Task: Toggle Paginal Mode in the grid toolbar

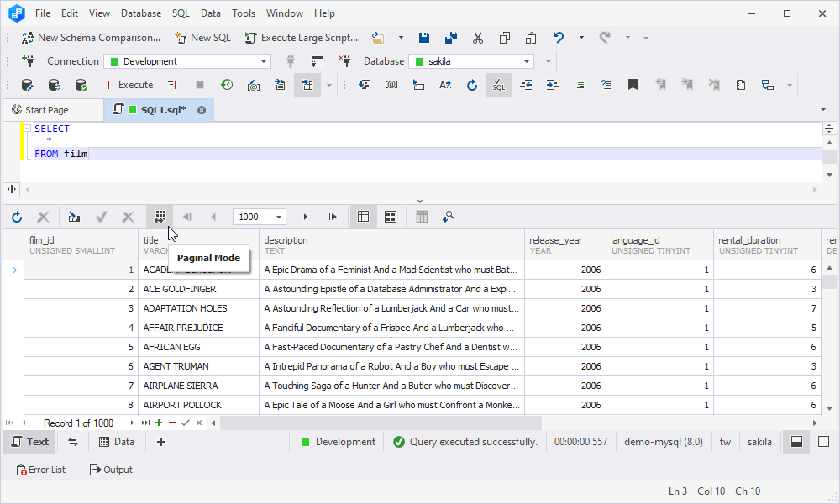Action: pyautogui.click(x=160, y=217)
